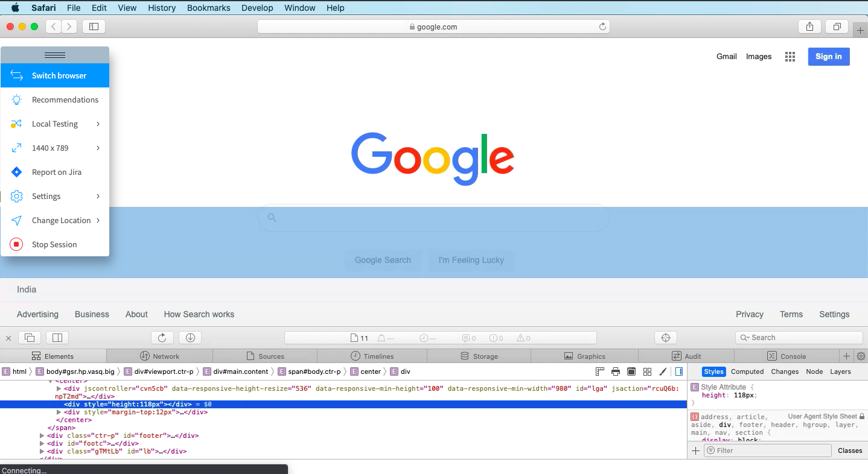
Task: Toggle print styles emulation with printer icon
Action: [x=615, y=371]
